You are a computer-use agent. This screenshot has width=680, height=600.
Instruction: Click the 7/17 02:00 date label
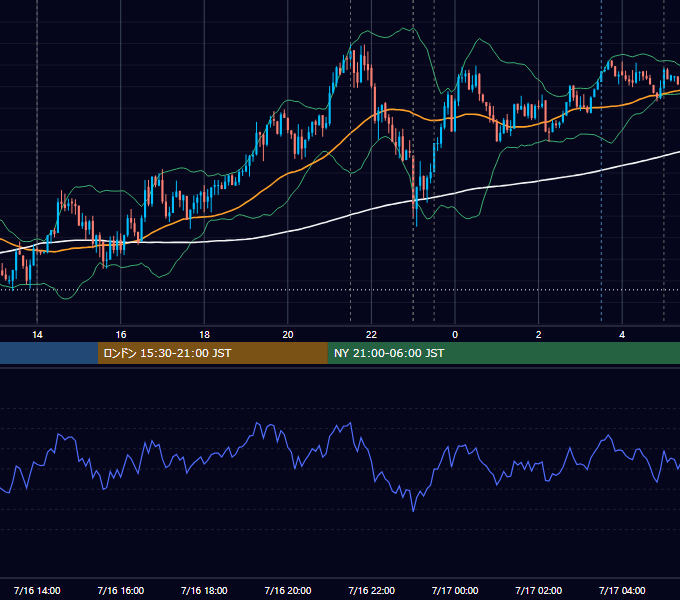[x=539, y=590]
